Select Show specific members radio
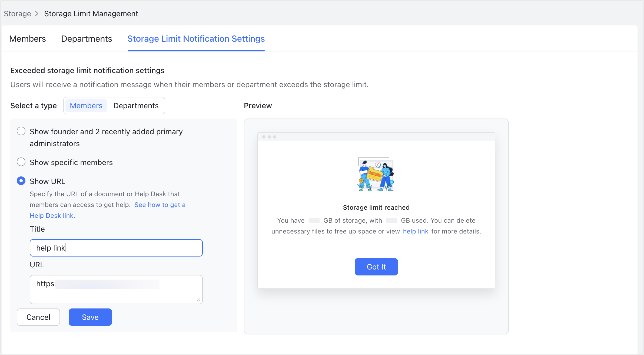This screenshot has height=355, width=644. [21, 162]
